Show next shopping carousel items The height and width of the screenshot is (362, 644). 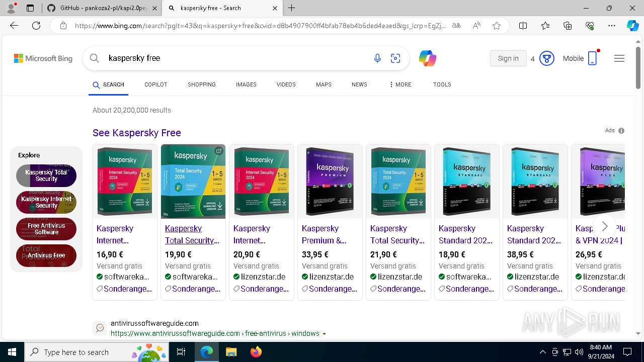point(604,226)
